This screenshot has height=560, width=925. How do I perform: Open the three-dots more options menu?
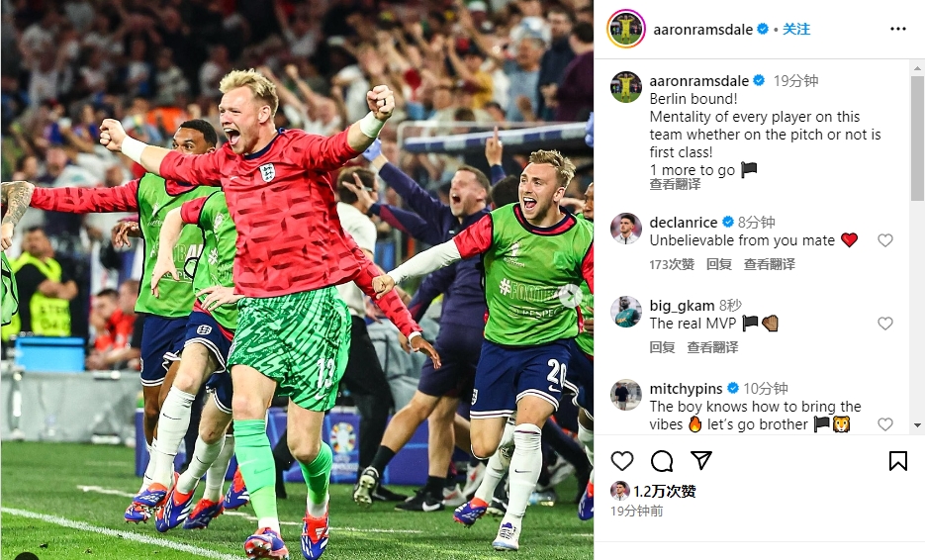point(898,29)
